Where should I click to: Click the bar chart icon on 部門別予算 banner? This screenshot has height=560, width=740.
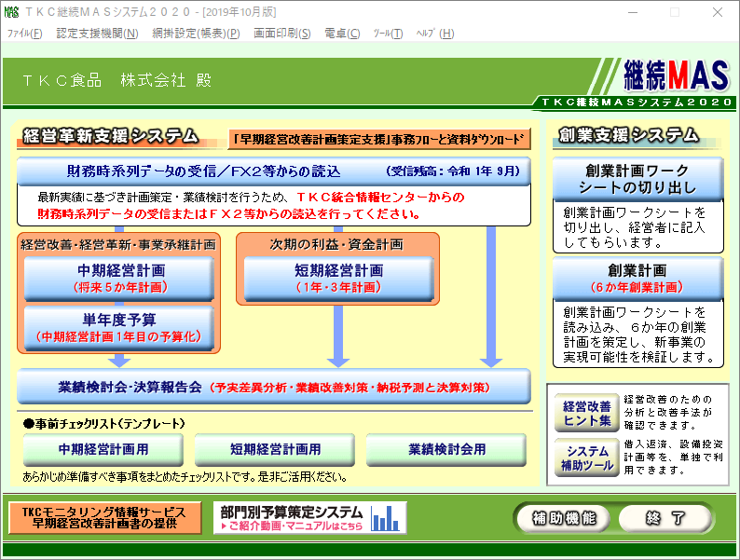[385, 518]
